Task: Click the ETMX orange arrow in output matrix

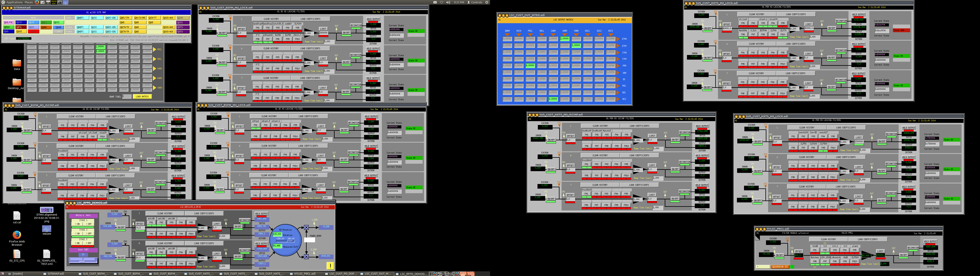Action: [618, 39]
